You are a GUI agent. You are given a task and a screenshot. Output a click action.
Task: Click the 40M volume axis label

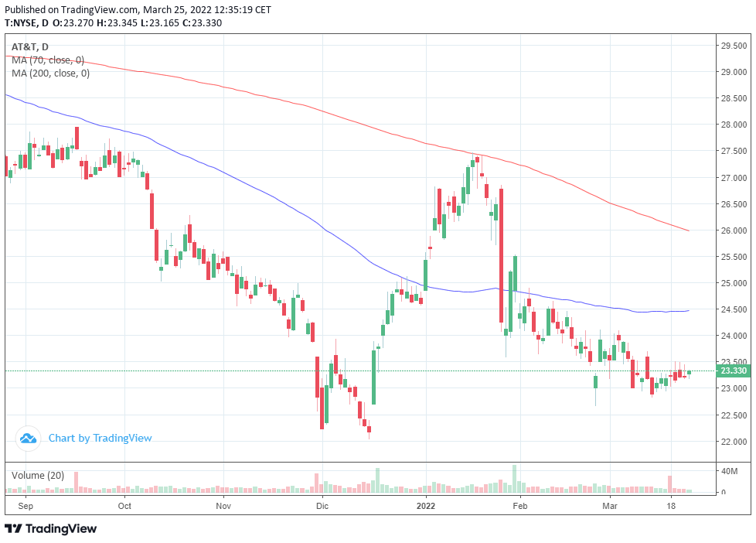tap(730, 471)
